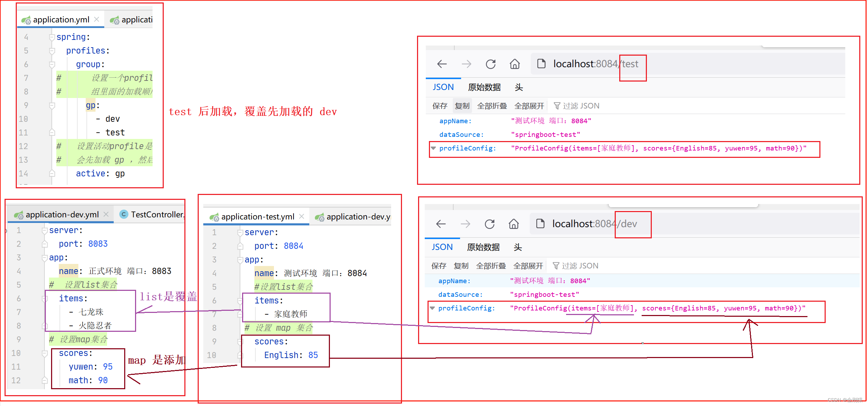The width and height of the screenshot is (868, 406).
Task: Close the application.yml editor tab
Action: pos(97,19)
